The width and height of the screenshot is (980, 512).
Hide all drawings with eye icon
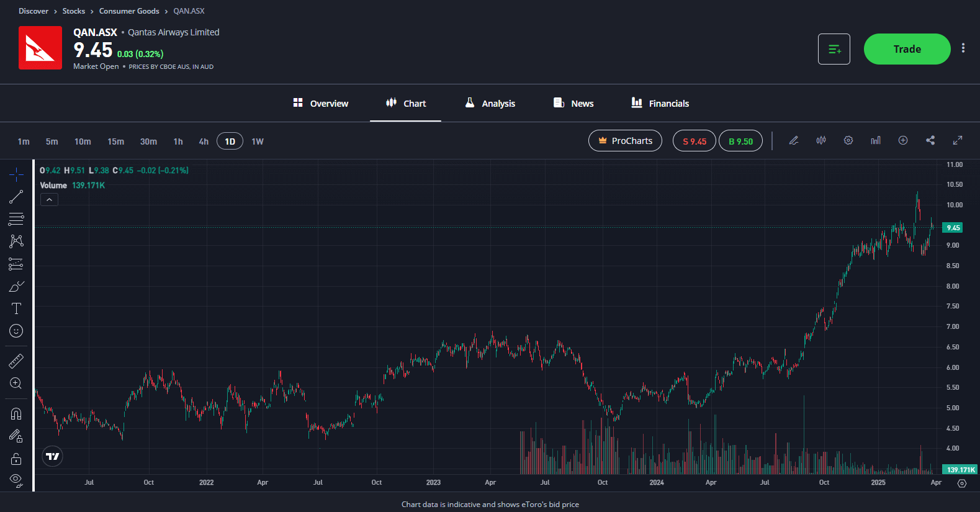[x=16, y=480]
